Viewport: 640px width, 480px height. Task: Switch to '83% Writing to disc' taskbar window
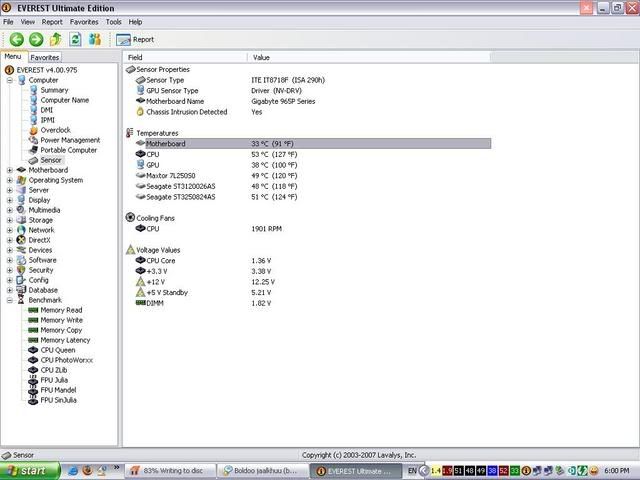tap(170, 471)
